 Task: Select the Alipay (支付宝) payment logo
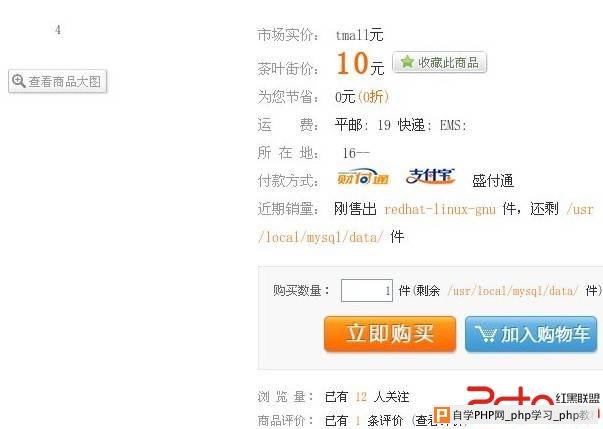point(430,177)
